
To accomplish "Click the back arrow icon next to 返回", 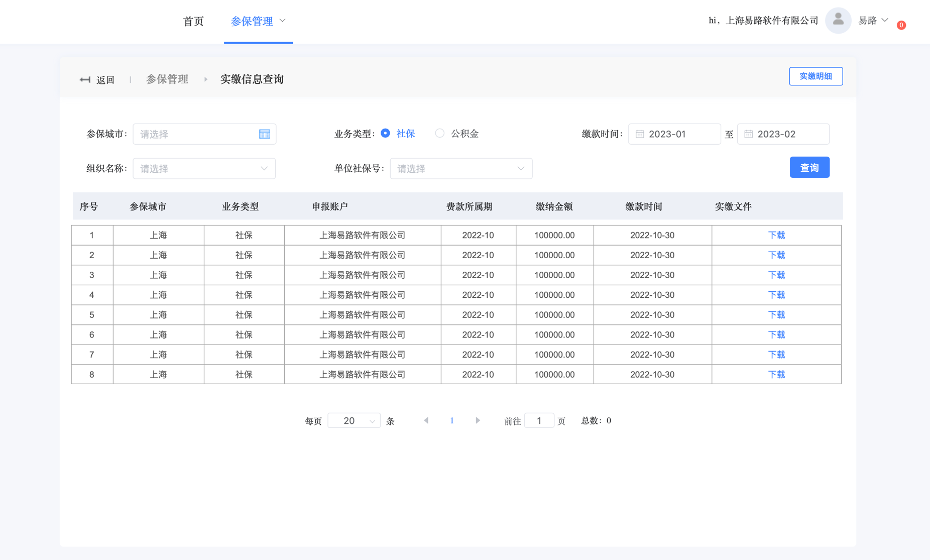I will 85,80.
